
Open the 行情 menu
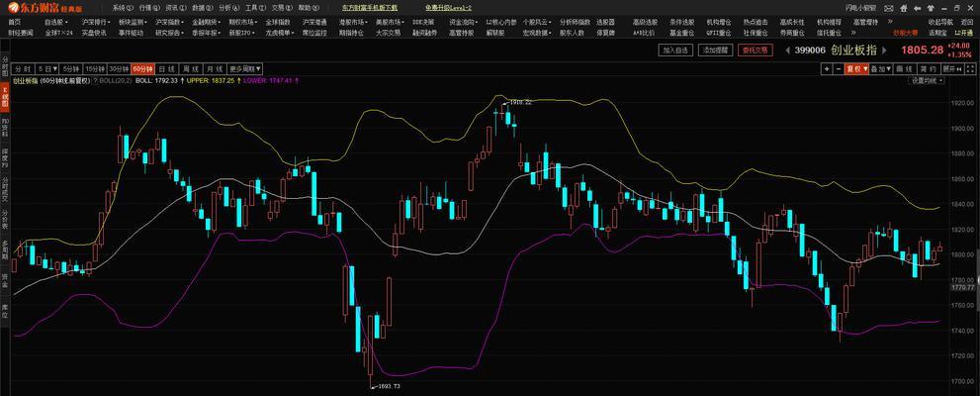pos(149,8)
